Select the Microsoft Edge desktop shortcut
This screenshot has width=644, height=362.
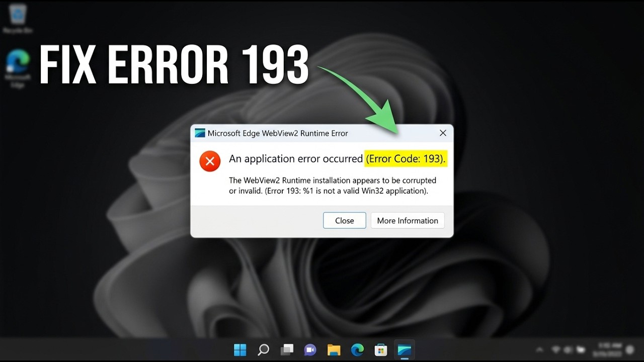click(x=18, y=68)
